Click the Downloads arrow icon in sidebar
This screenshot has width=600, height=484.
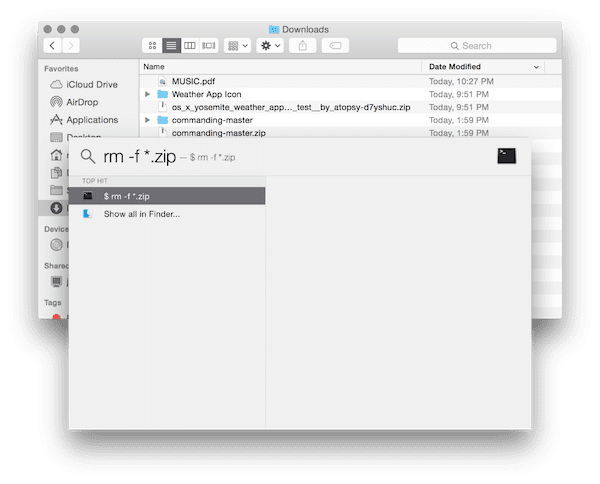56,208
